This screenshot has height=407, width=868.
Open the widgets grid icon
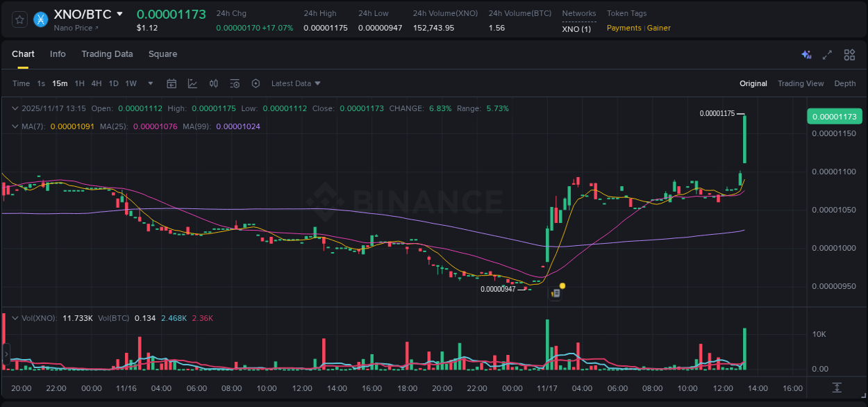(x=849, y=54)
